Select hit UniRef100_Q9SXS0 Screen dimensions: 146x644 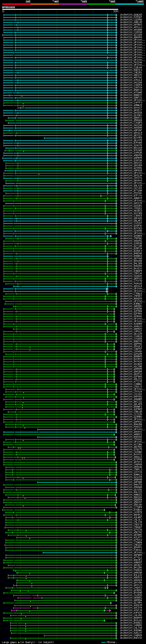coord(131,163)
